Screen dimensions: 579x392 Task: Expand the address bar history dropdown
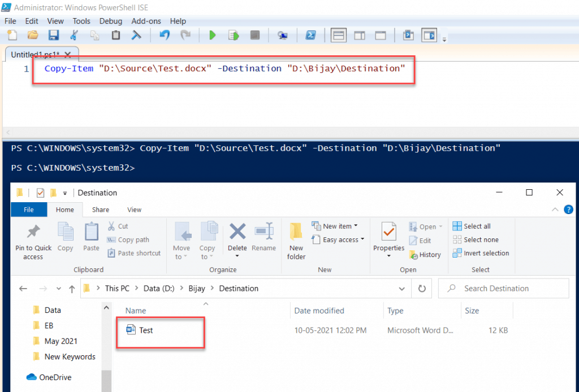(402, 289)
